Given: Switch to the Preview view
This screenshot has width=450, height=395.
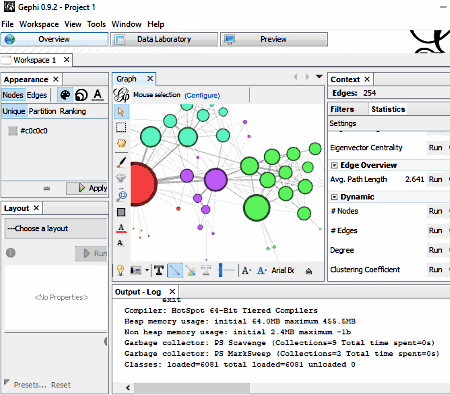Looking at the screenshot, I should coord(274,39).
